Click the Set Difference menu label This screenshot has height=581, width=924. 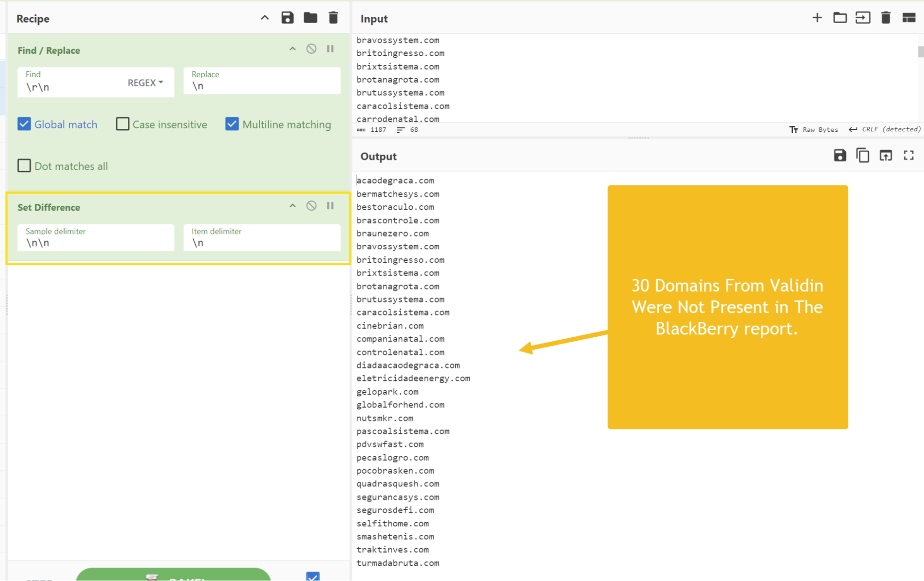(x=49, y=207)
